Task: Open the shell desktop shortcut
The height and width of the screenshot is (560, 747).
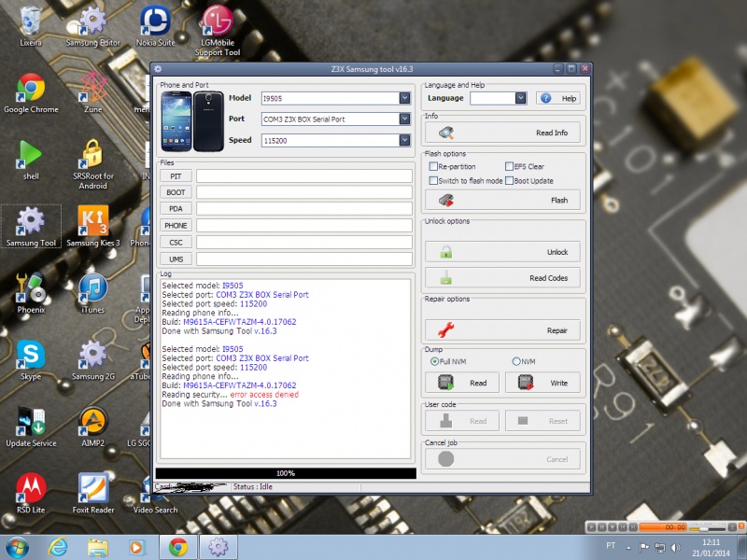Action: click(31, 160)
